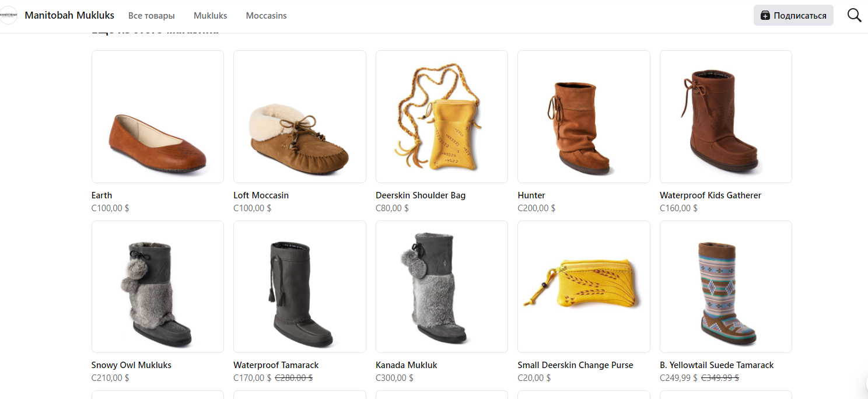This screenshot has height=399, width=868.
Task: Click the Подписаться subscribe button
Action: tap(793, 16)
